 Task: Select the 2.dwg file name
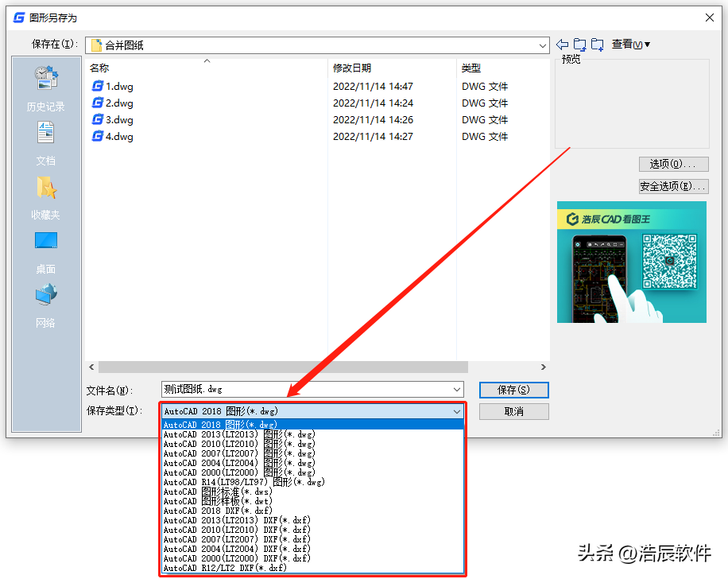coord(119,103)
